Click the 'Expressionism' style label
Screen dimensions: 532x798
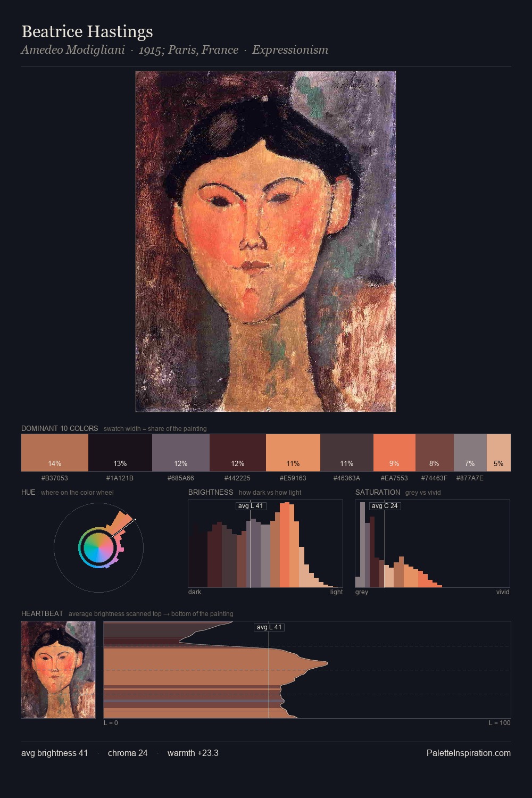[x=290, y=50]
